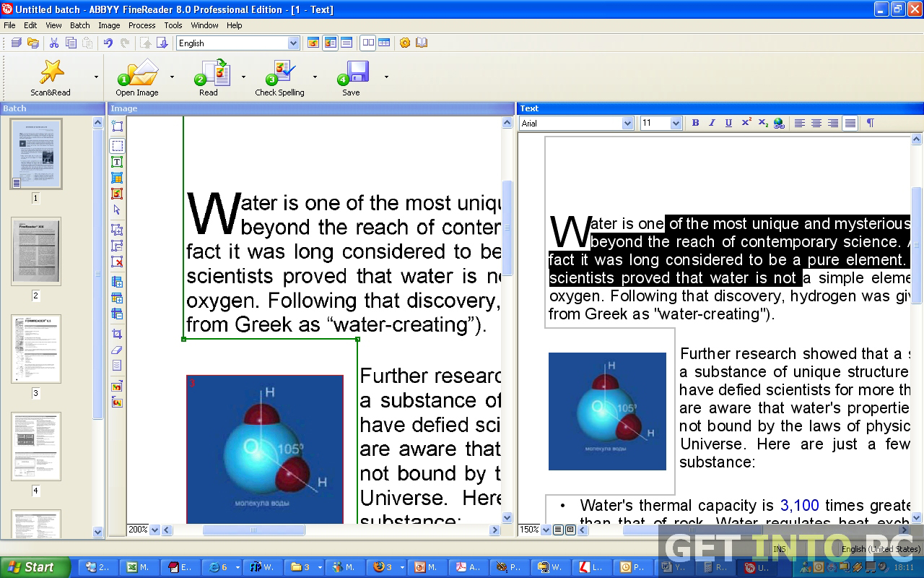Image resolution: width=924 pixels, height=578 pixels.
Task: Toggle Justify alignment button
Action: click(850, 124)
